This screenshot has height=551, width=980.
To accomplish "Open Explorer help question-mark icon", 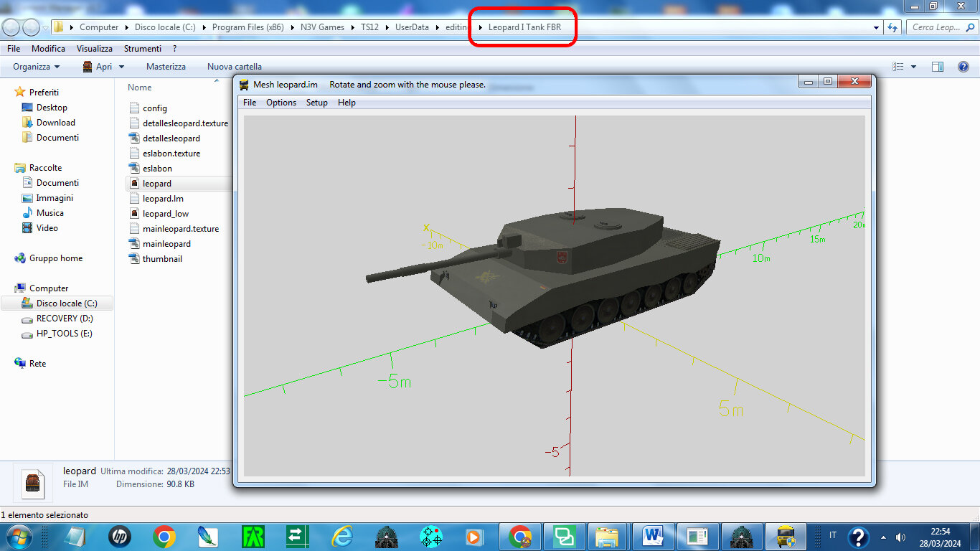I will [963, 67].
